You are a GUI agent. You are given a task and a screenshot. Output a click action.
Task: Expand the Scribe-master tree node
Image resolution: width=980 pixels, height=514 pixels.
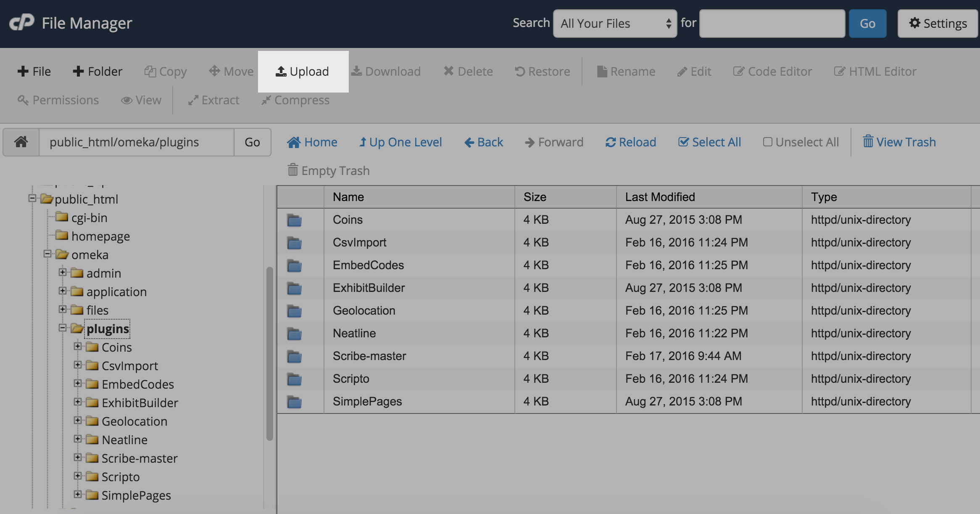pyautogui.click(x=78, y=457)
